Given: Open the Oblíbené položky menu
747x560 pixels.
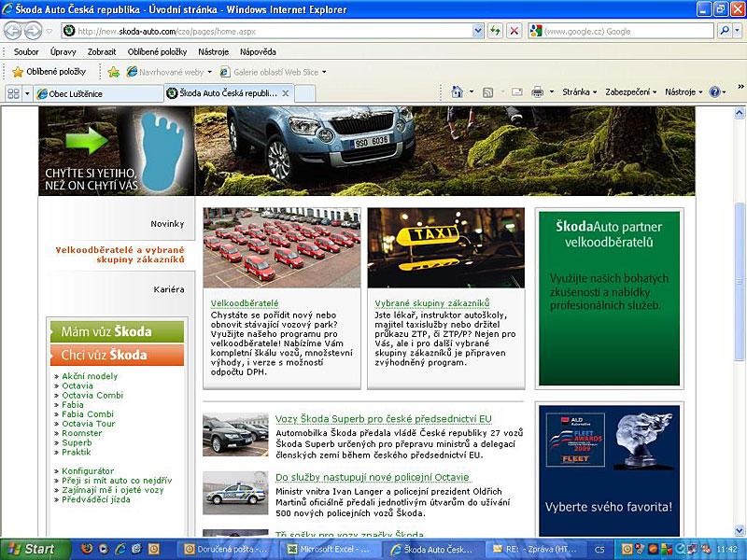Looking at the screenshot, I should [x=157, y=51].
